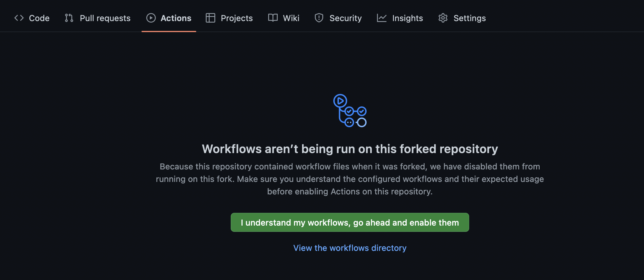The height and width of the screenshot is (280, 644).
Task: Open the repository Settings tab
Action: tap(469, 18)
